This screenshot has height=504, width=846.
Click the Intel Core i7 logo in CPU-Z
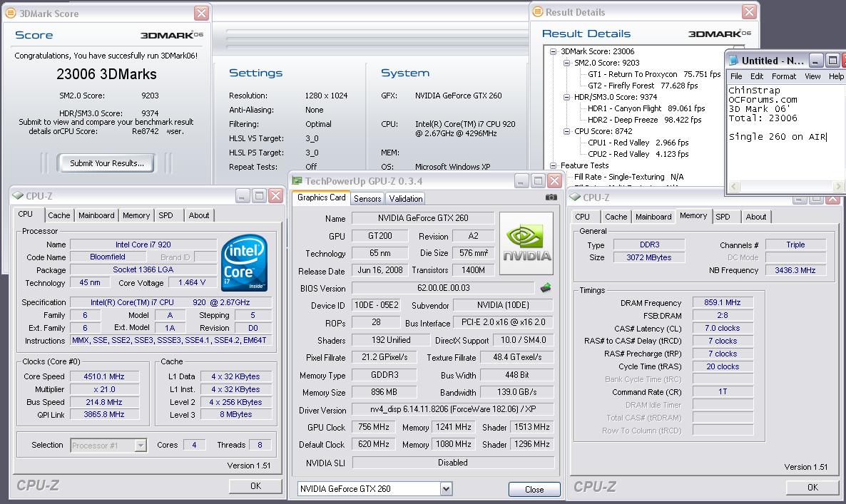click(x=245, y=262)
